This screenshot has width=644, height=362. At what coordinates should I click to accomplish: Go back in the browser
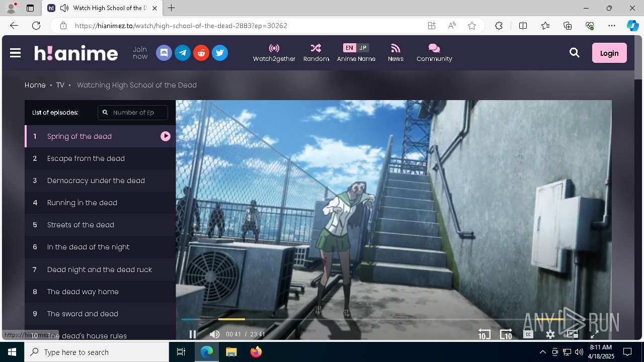click(x=14, y=26)
